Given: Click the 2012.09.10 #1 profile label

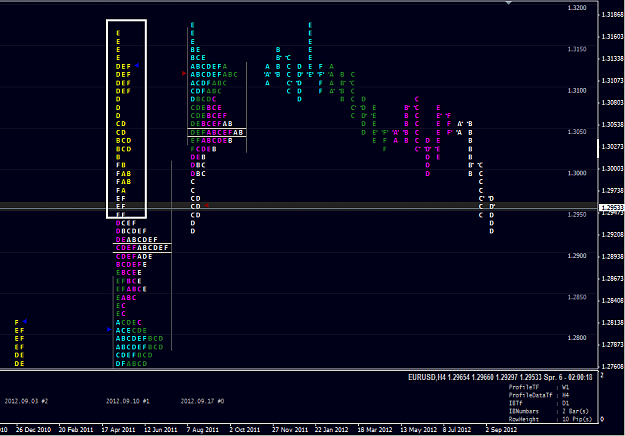Looking at the screenshot, I should point(128,401).
